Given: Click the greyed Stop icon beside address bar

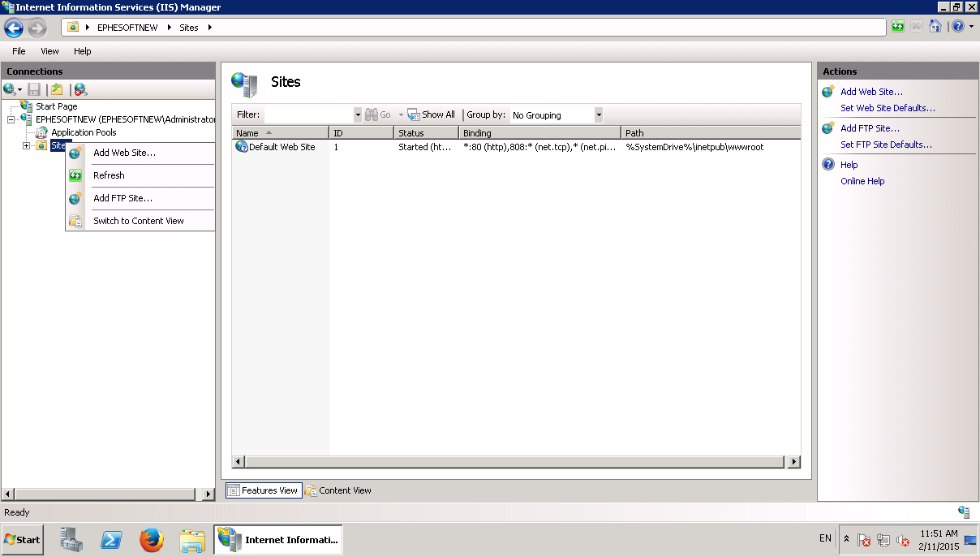Looking at the screenshot, I should [x=917, y=27].
